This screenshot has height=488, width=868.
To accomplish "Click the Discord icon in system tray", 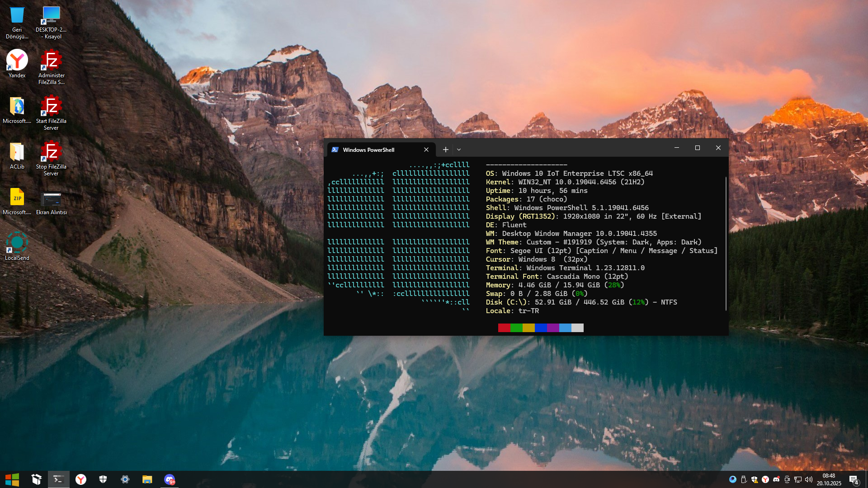I will [776, 479].
